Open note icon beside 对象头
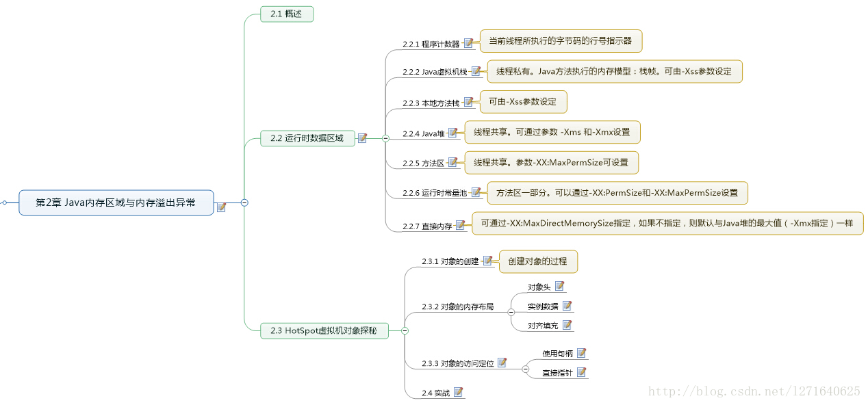The image size is (868, 405). [x=559, y=286]
